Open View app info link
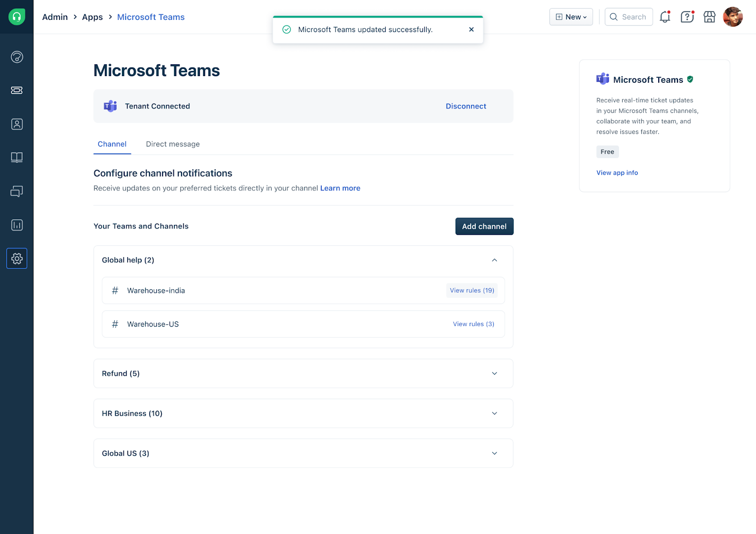 coord(617,173)
